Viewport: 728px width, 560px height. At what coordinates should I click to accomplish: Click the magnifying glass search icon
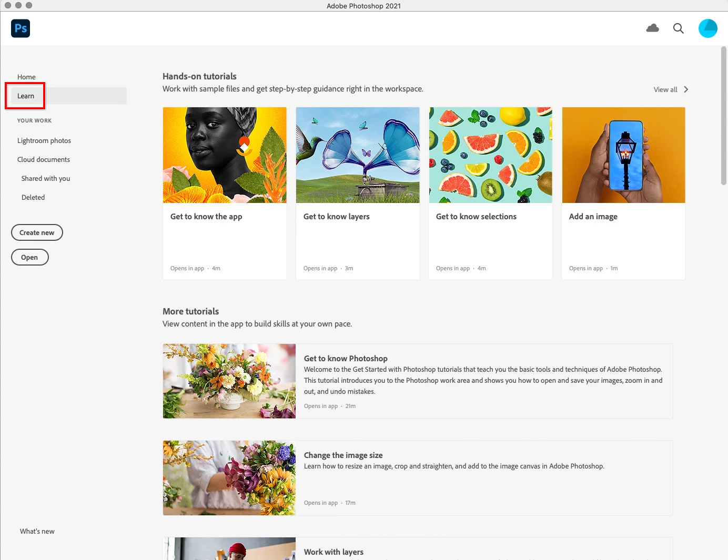(679, 28)
